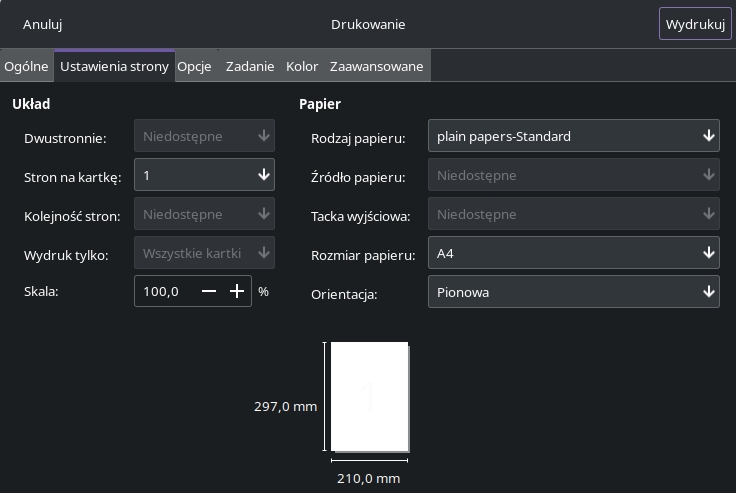Go to the Zadanie tab
The height and width of the screenshot is (493, 736).
point(250,66)
